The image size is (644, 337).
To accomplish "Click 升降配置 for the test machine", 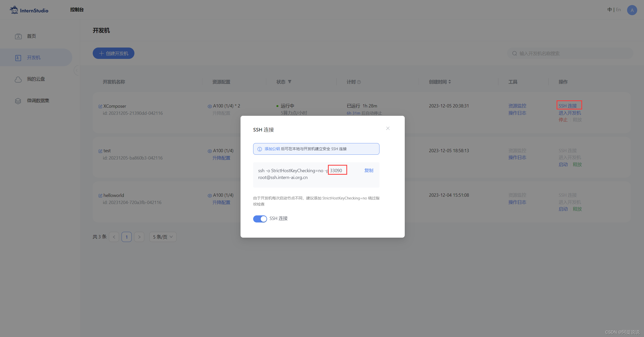I will (221, 158).
